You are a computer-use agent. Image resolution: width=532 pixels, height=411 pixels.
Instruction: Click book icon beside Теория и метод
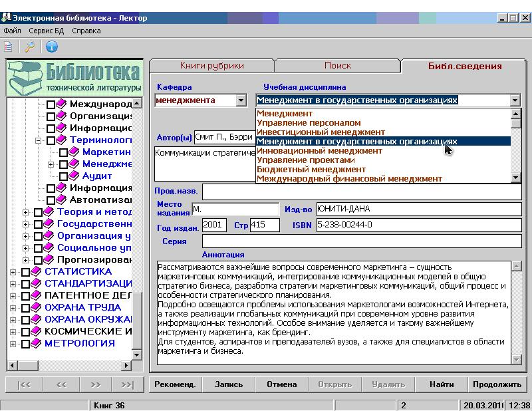49,211
